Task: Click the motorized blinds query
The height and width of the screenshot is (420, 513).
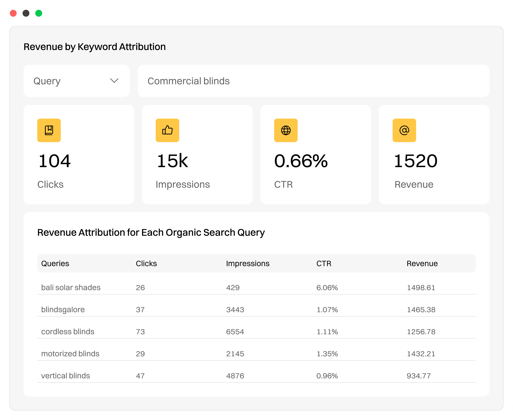Action: [x=70, y=354]
